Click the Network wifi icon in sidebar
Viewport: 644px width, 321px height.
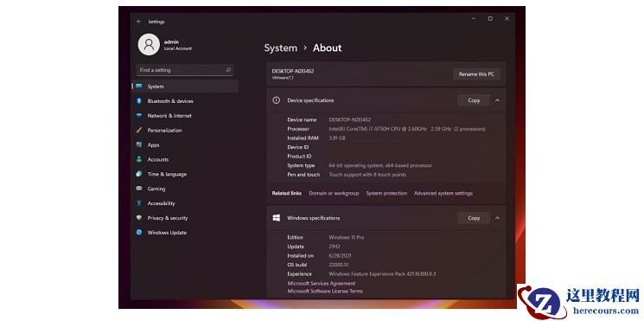(x=139, y=115)
